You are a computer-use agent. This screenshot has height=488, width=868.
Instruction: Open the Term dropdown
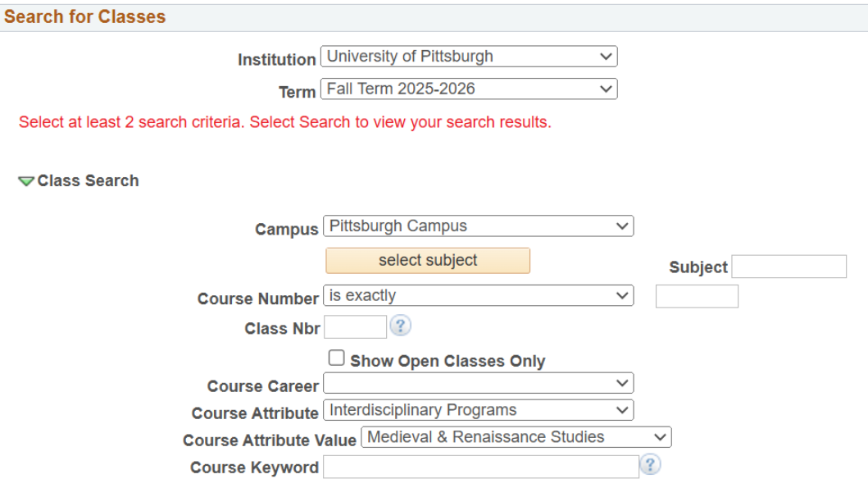click(468, 89)
